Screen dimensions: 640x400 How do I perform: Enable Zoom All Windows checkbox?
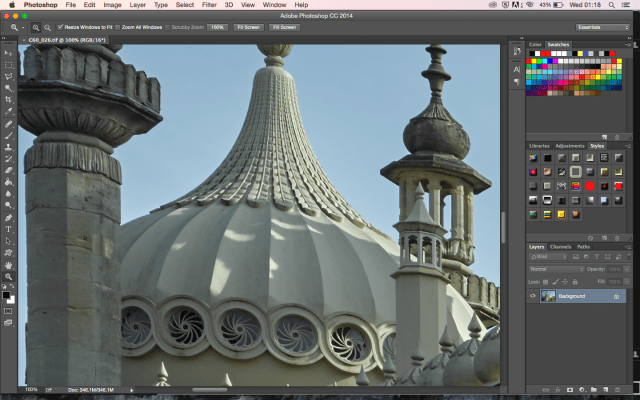click(118, 27)
